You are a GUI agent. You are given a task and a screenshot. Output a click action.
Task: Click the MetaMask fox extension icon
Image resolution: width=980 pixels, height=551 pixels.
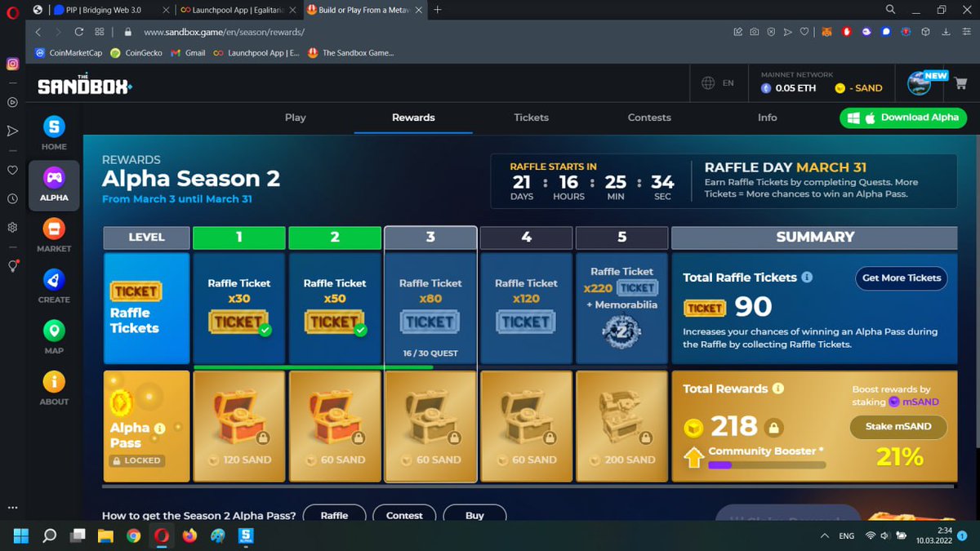[827, 32]
